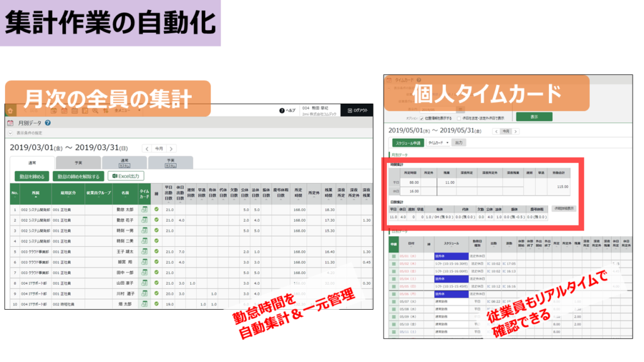Click green 表示 button in time card
The image size is (644, 362).
click(x=534, y=117)
